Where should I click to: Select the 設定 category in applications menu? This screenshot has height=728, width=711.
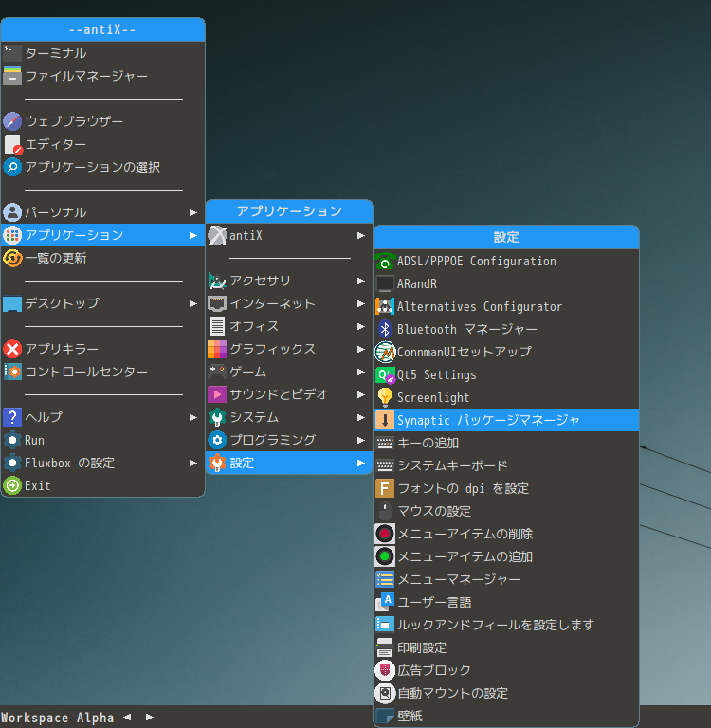(289, 463)
